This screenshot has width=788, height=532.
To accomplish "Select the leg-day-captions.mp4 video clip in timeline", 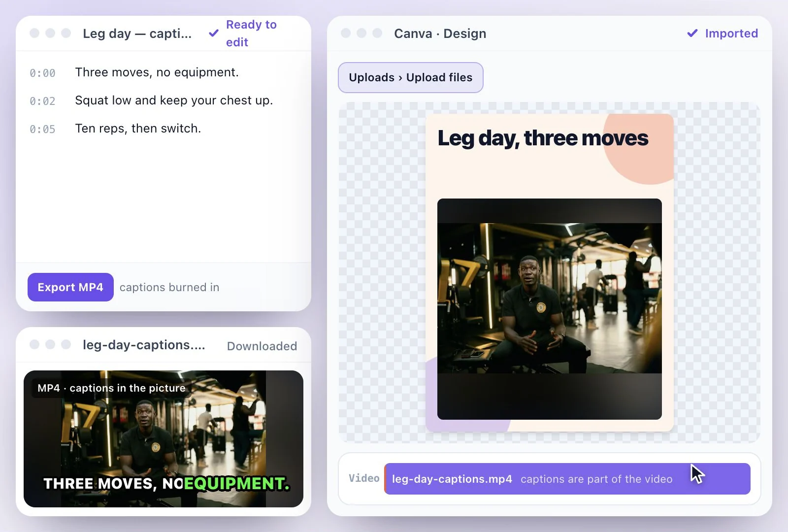I will click(x=567, y=479).
